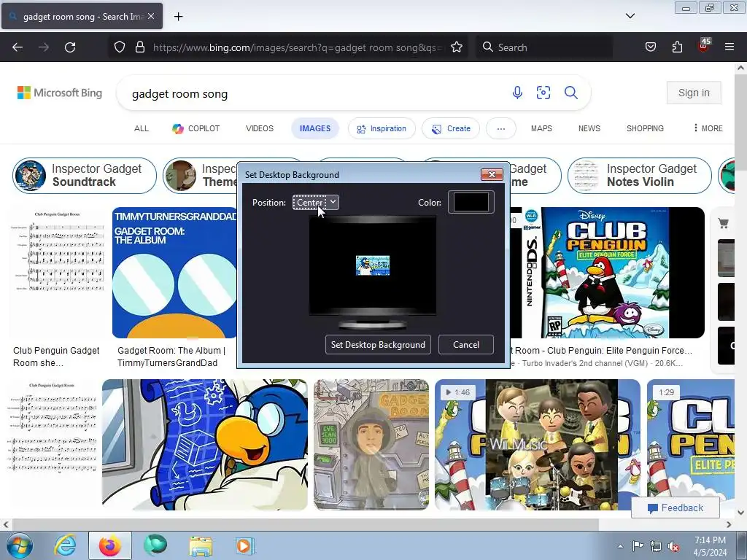The height and width of the screenshot is (560, 747).
Task: Click the Firefox Search field
Action: pyautogui.click(x=544, y=47)
